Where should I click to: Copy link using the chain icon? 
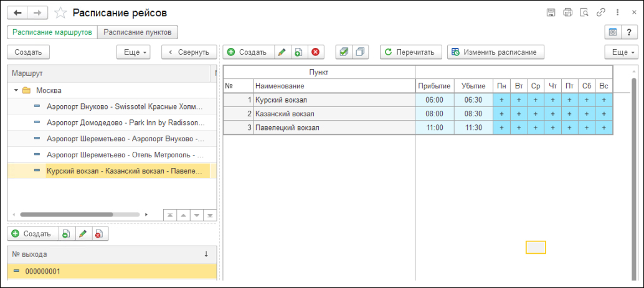pyautogui.click(x=600, y=12)
